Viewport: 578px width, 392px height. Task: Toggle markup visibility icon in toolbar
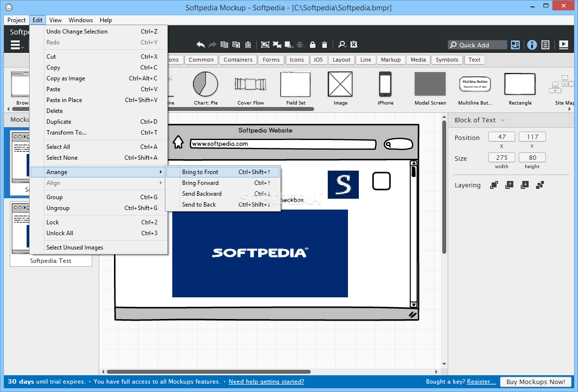coord(354,44)
